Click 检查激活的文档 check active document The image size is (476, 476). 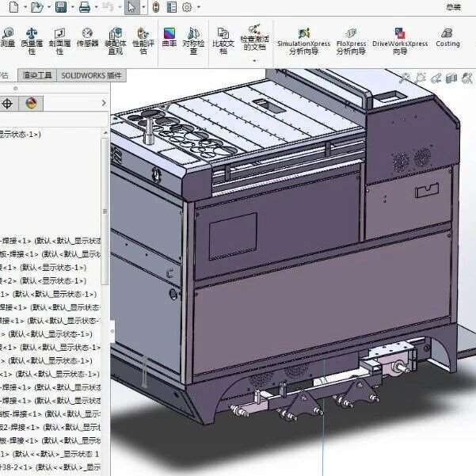click(x=254, y=38)
